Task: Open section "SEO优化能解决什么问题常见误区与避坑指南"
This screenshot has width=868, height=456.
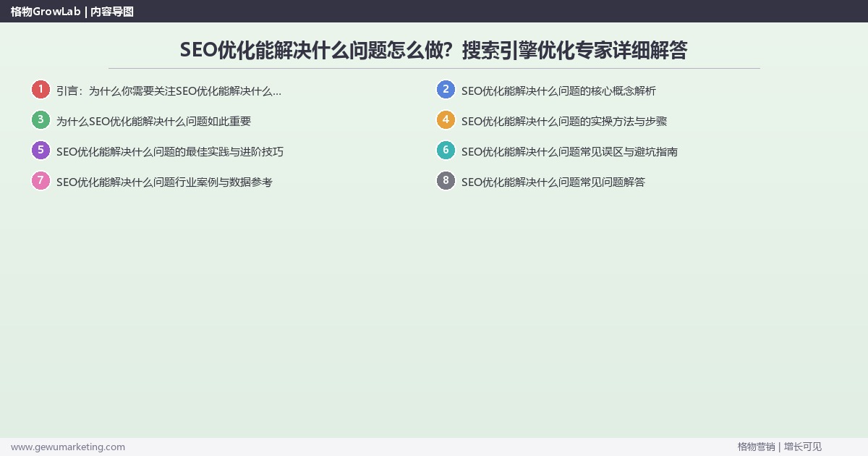Action: click(x=569, y=152)
